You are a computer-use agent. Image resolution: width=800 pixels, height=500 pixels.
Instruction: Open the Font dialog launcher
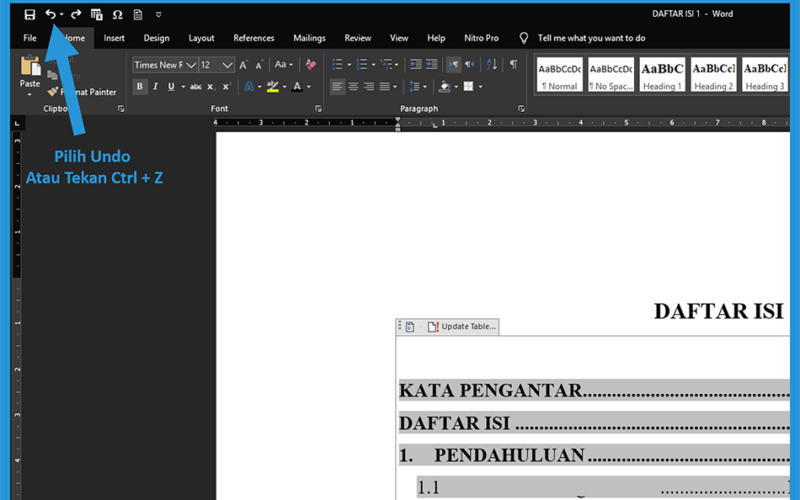(318, 109)
